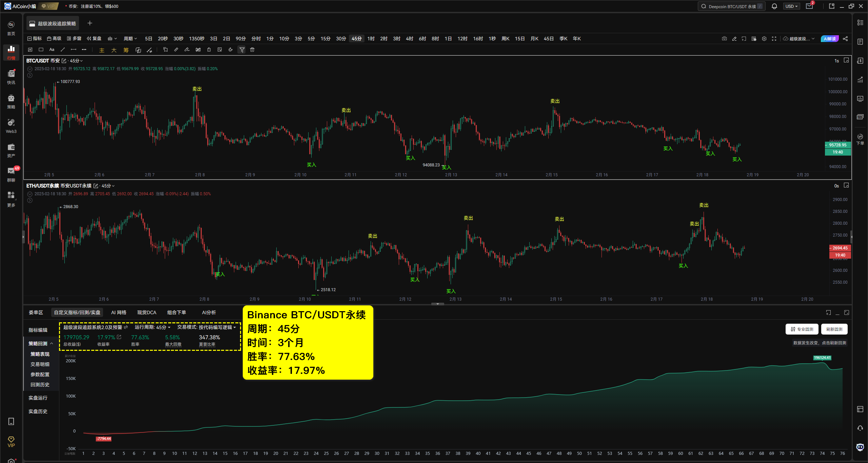This screenshot has width=868, height=463.
Task: Click the AI解读 button
Action: pyautogui.click(x=829, y=39)
